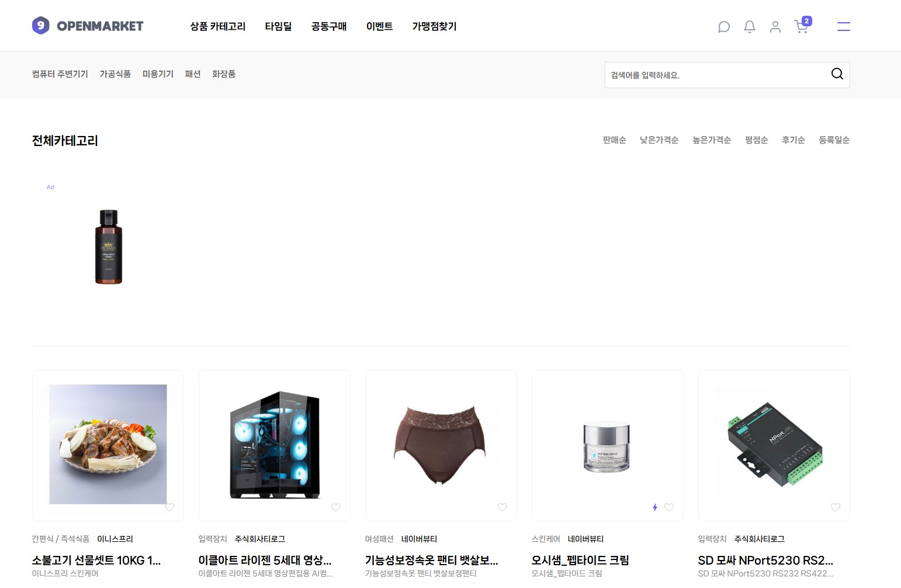Open the hamburger menu at top right
This screenshot has width=901, height=588.
point(843,26)
